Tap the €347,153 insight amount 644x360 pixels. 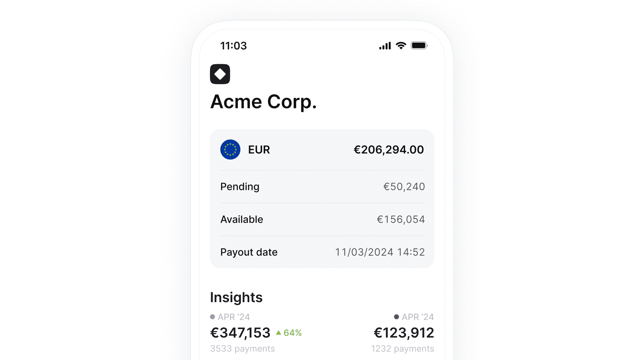(x=240, y=333)
